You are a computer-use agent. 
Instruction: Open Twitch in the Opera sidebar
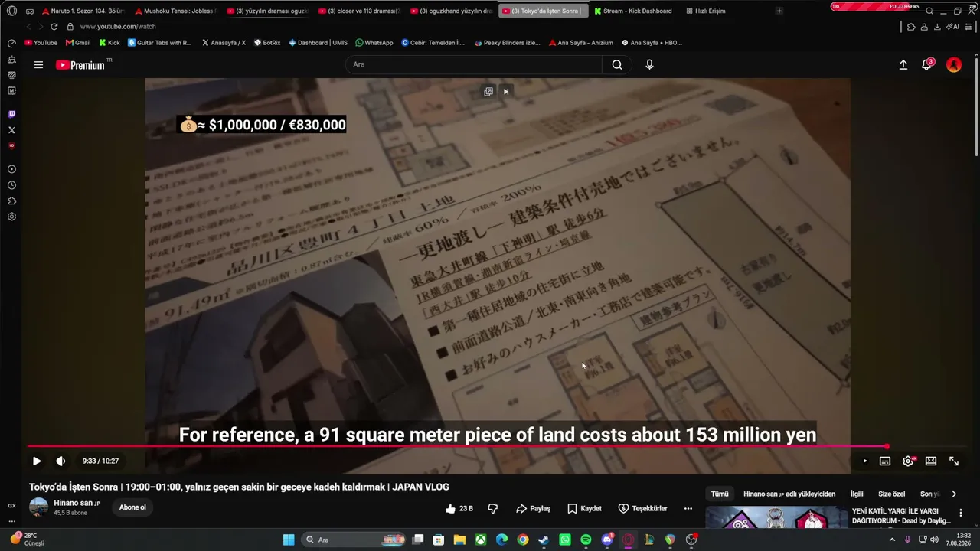pos(11,114)
